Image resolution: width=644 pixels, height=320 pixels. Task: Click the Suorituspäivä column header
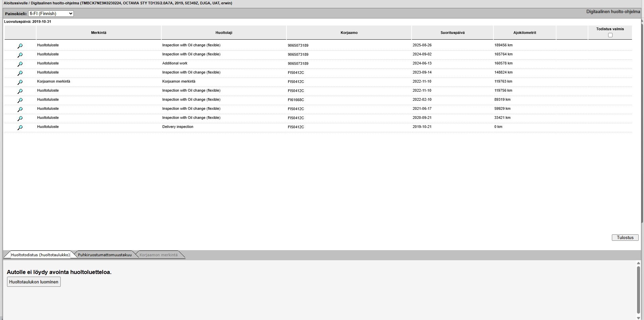coord(452,33)
